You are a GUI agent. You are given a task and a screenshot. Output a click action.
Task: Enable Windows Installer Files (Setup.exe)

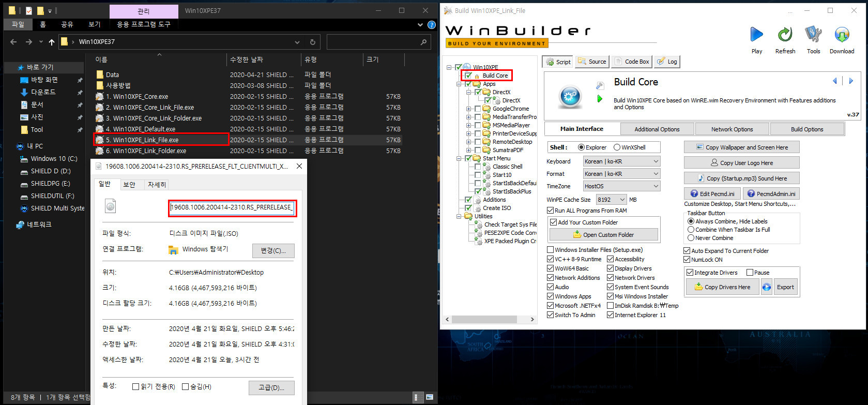[x=551, y=250]
